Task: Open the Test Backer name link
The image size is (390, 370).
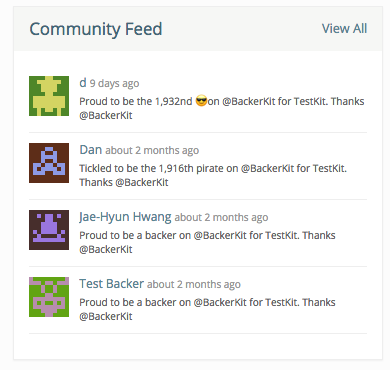Action: click(112, 284)
